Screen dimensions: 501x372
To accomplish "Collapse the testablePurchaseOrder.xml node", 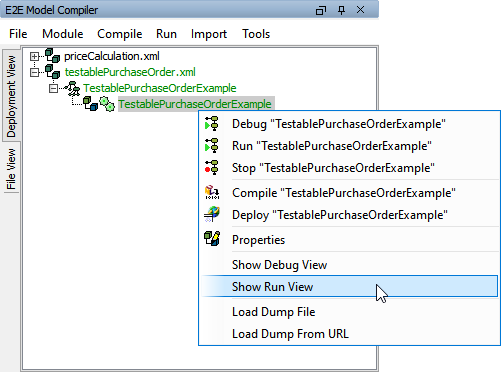I will point(34,72).
